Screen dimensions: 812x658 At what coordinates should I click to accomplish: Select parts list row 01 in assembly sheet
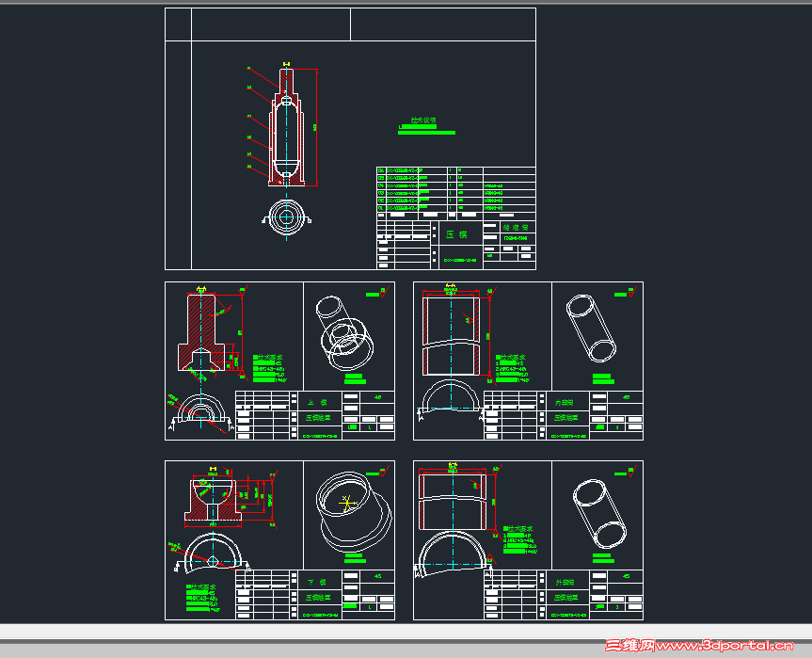455,208
